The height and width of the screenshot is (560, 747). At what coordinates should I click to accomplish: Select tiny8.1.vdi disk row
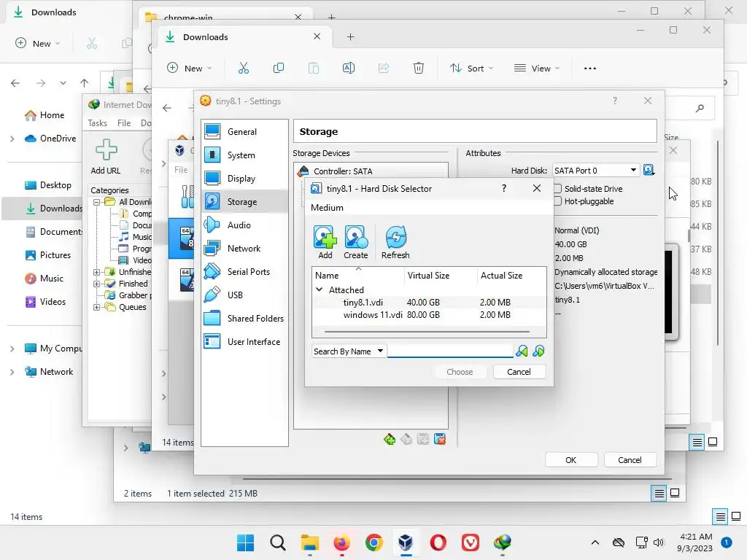pyautogui.click(x=429, y=303)
